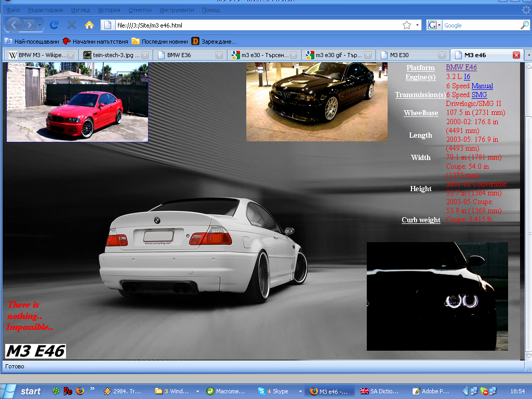
Task: Open the angel-eyes headlight photo
Action: (x=437, y=296)
